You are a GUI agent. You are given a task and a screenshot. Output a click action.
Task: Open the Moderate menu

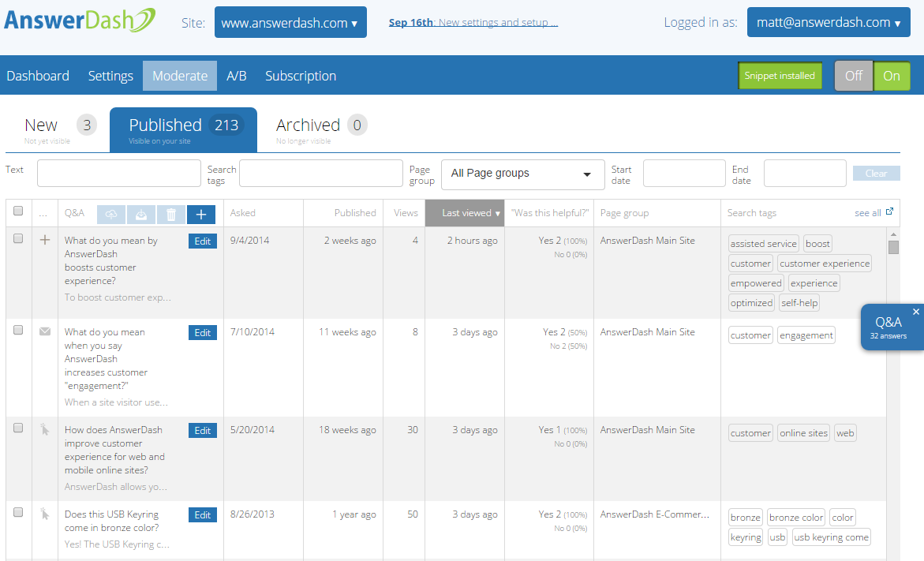click(180, 76)
